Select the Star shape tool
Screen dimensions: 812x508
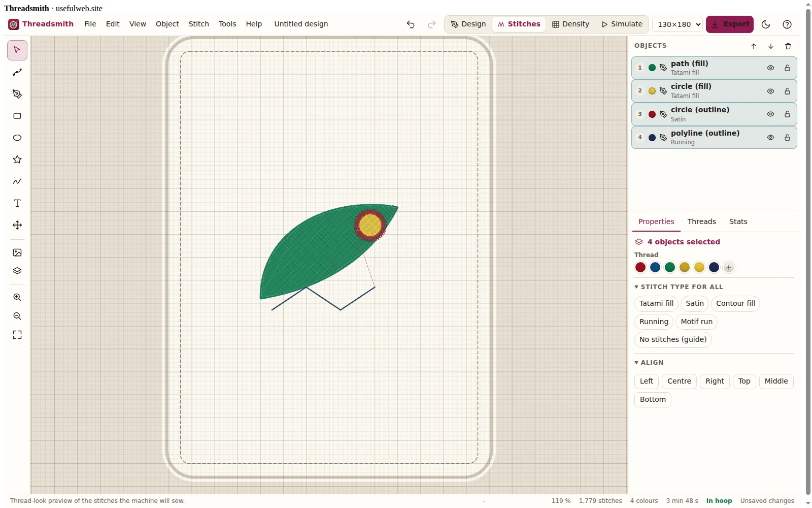pos(17,160)
